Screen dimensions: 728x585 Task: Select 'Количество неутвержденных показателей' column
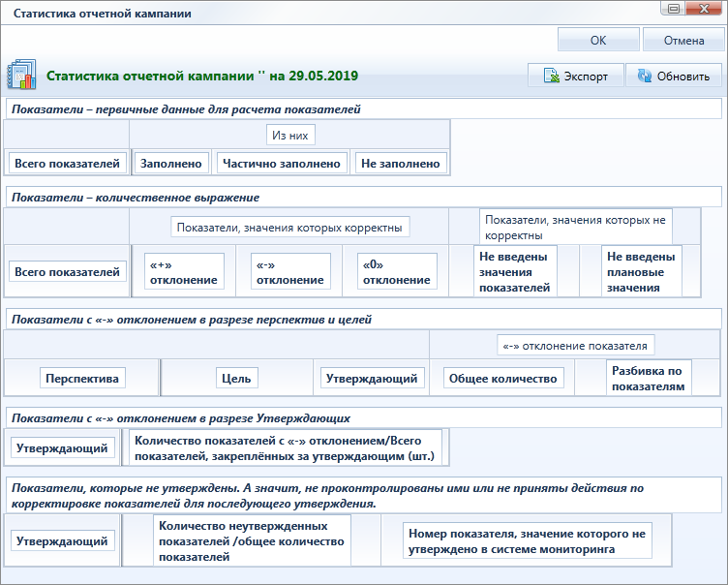(252, 540)
